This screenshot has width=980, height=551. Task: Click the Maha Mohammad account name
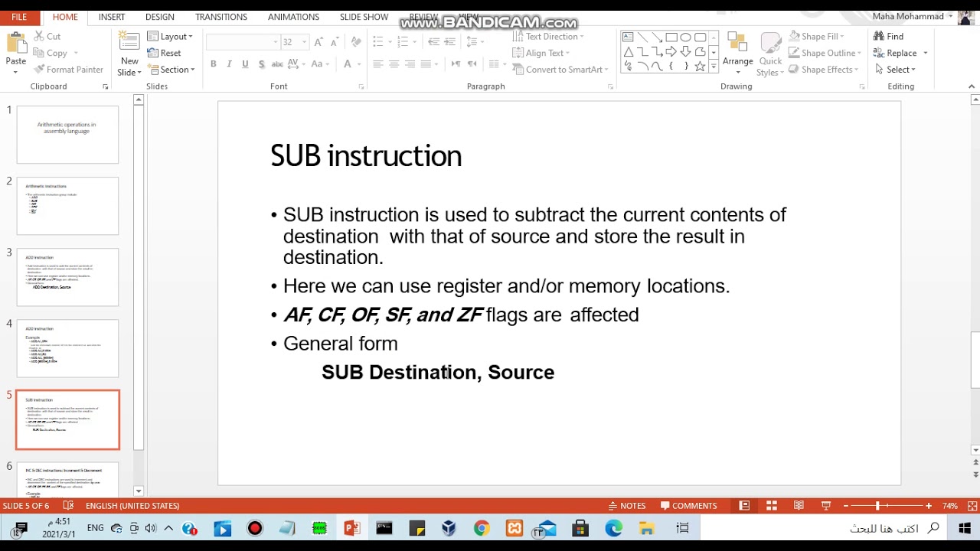click(908, 17)
